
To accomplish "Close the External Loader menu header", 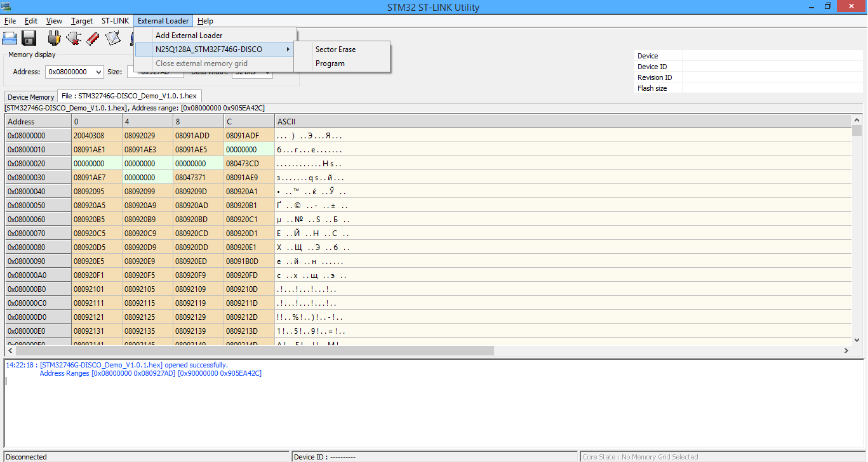I will [x=163, y=21].
